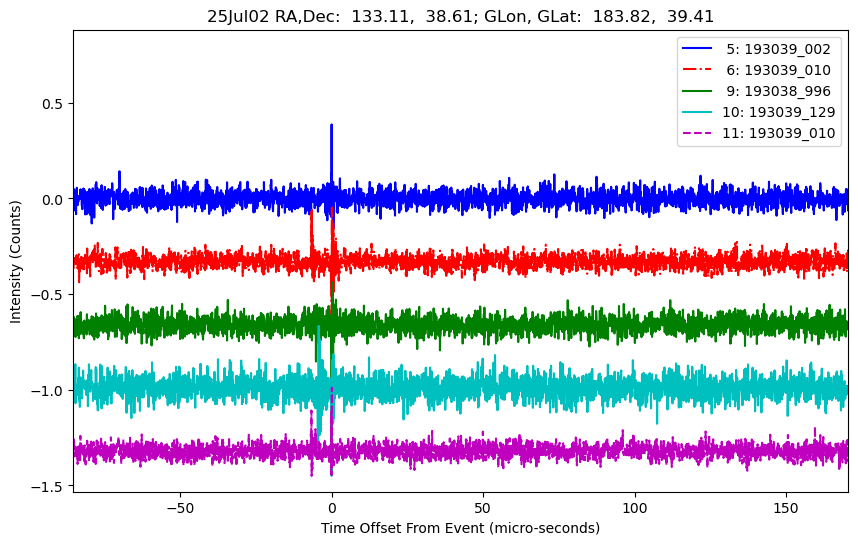This screenshot has width=858, height=545.
Task: Click the magenta dashed legend line sample
Action: 697,133
